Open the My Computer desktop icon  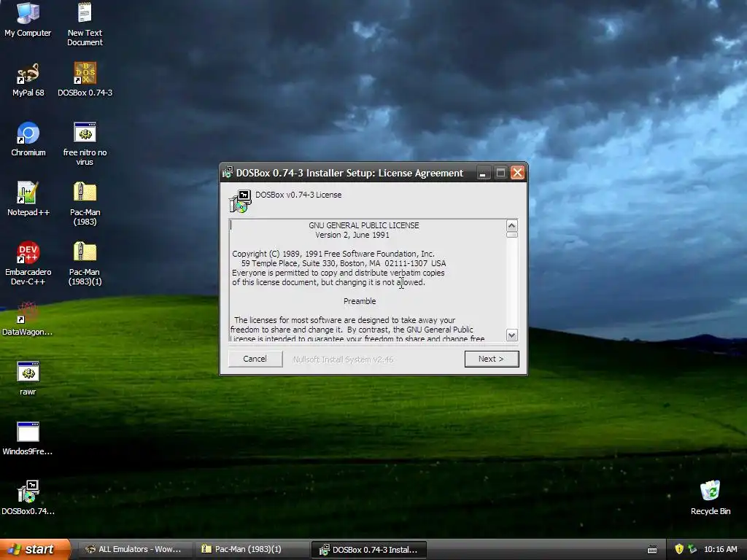pyautogui.click(x=28, y=20)
